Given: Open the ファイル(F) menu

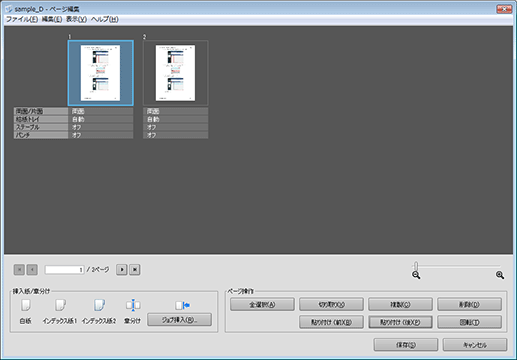Looking at the screenshot, I should (x=22, y=19).
